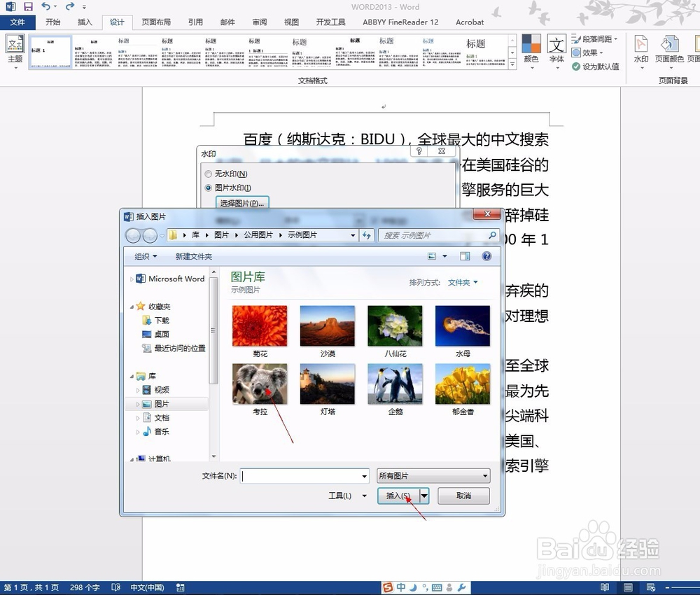Select the Jellyfish (水母) thumbnail

[463, 326]
